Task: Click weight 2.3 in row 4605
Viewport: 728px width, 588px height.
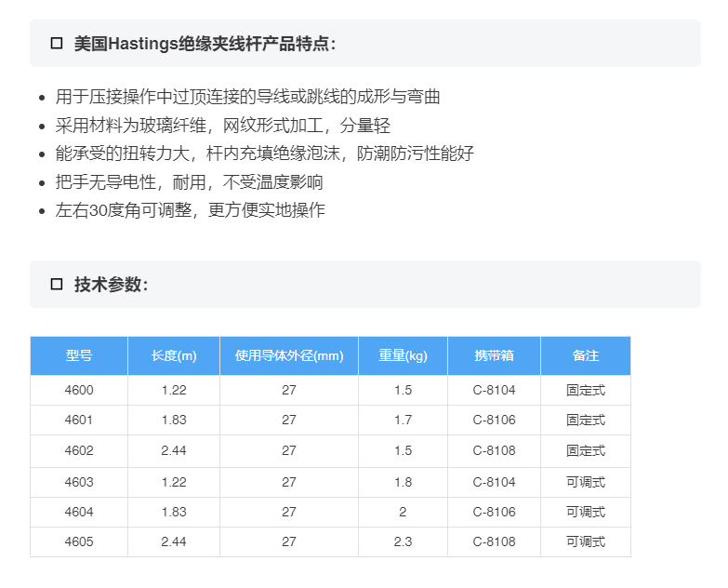Action: [x=403, y=541]
